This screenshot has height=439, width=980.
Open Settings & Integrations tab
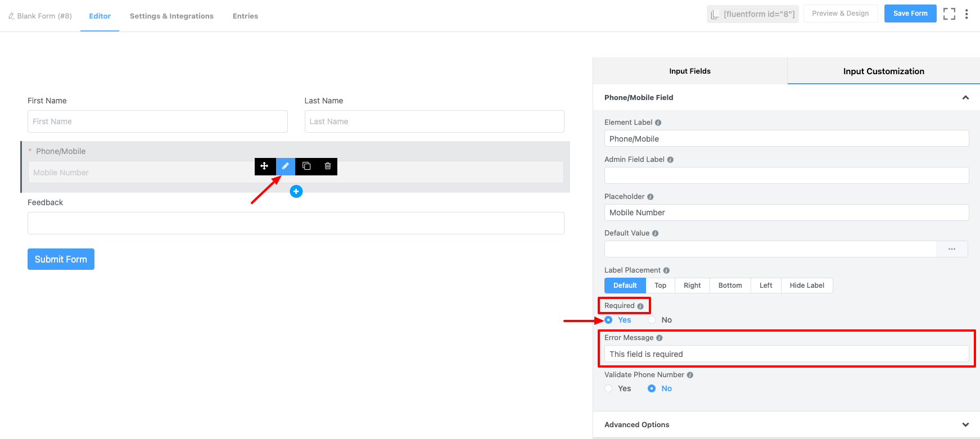pyautogui.click(x=171, y=16)
